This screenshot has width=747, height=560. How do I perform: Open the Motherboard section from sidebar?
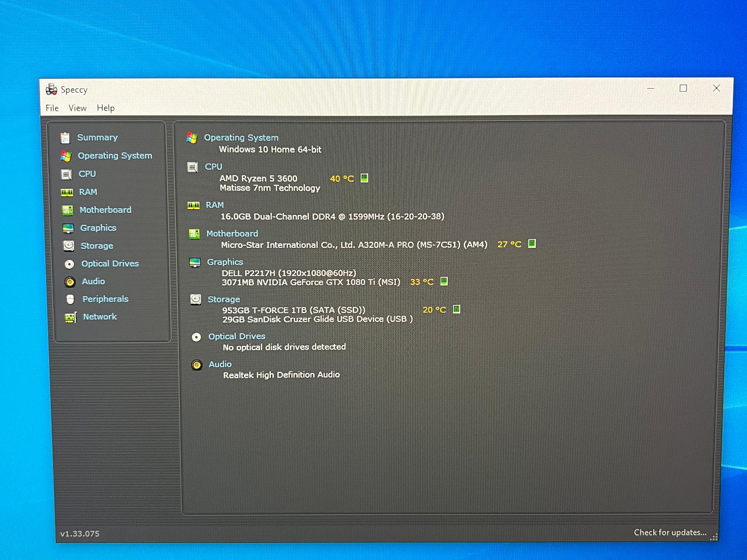(105, 210)
